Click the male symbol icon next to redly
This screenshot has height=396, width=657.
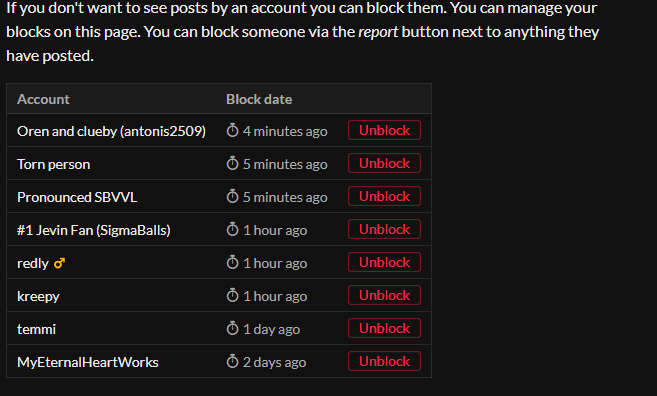pos(59,263)
